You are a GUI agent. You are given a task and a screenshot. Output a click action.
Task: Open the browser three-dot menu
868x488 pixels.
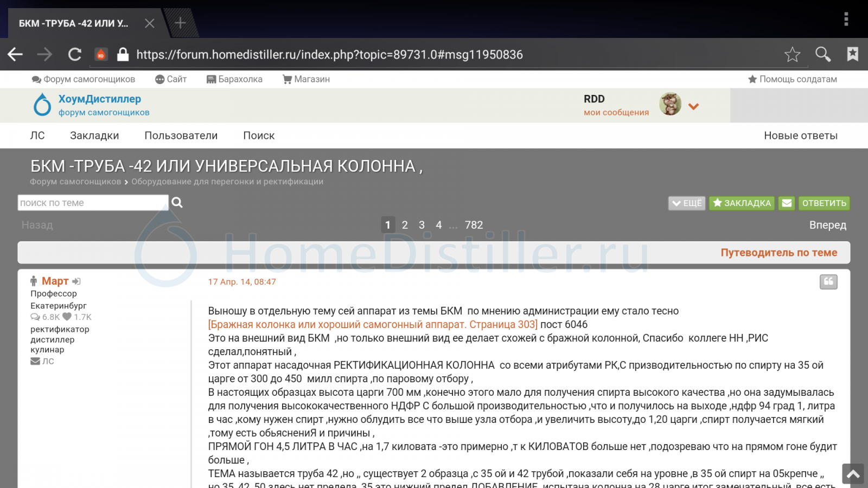(846, 20)
